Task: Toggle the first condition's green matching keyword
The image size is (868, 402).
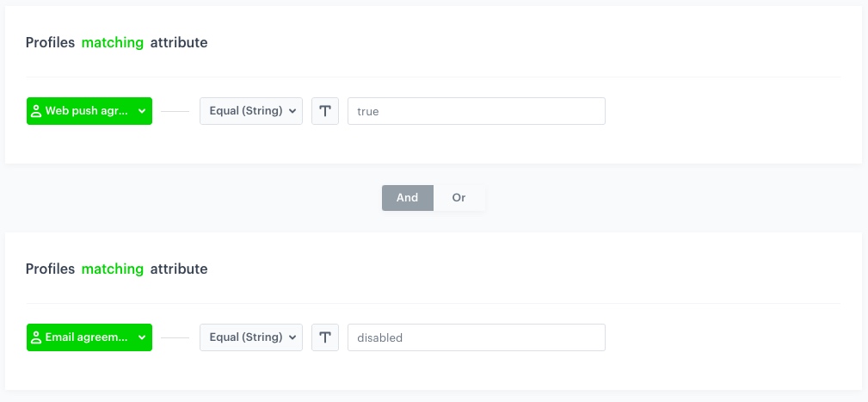Action: [113, 43]
